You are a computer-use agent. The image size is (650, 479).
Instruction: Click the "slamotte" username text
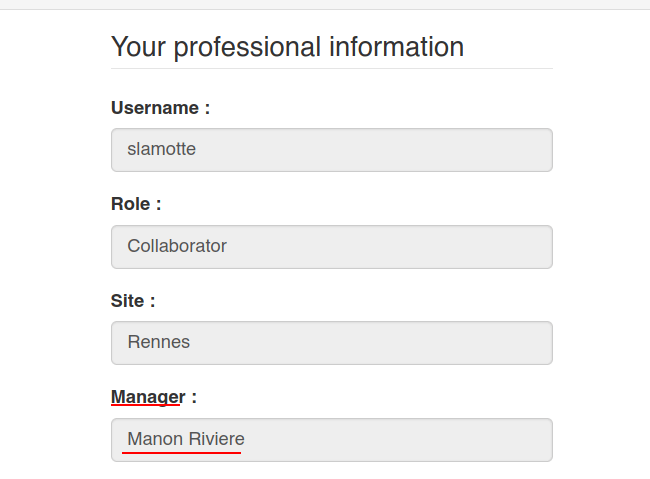pos(161,150)
